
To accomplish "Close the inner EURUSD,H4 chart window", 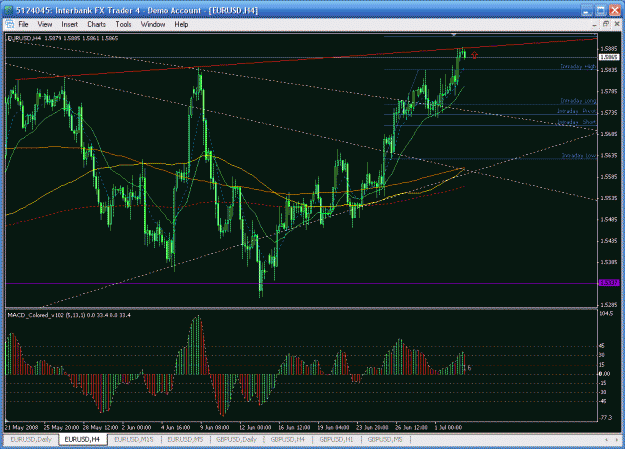I will 617,24.
